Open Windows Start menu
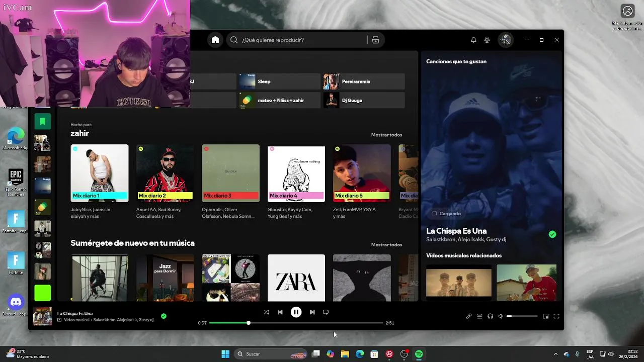The width and height of the screenshot is (644, 362). click(225, 354)
